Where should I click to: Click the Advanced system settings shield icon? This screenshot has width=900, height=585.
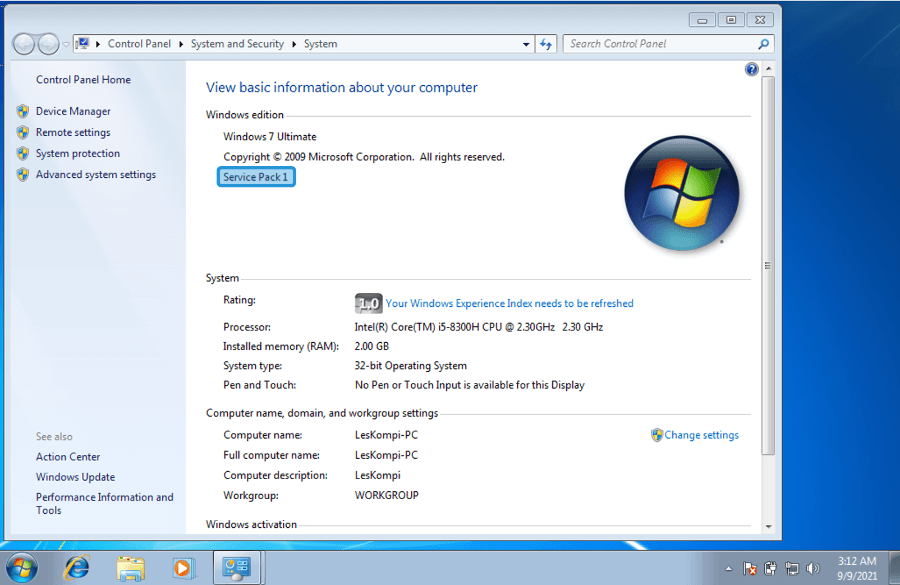[23, 175]
